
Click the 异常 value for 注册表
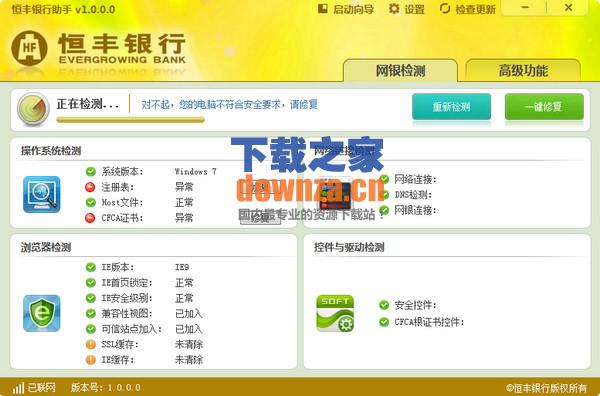point(184,187)
